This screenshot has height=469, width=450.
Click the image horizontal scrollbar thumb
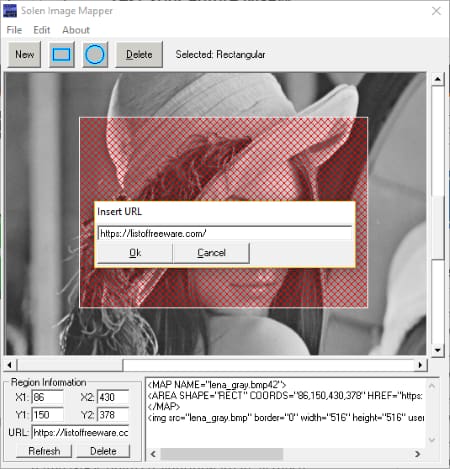[x=70, y=365]
